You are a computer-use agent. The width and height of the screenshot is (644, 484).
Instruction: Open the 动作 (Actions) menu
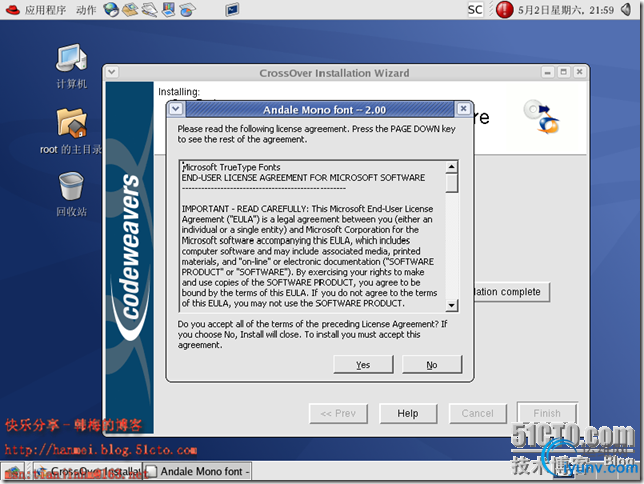point(86,10)
